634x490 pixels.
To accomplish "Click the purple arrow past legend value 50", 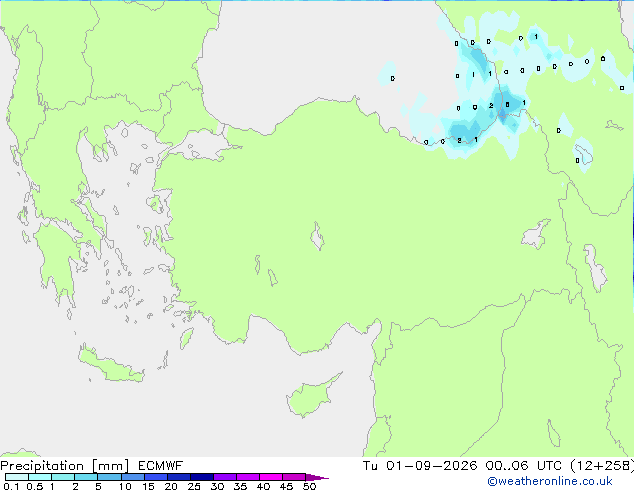I will pos(317,477).
